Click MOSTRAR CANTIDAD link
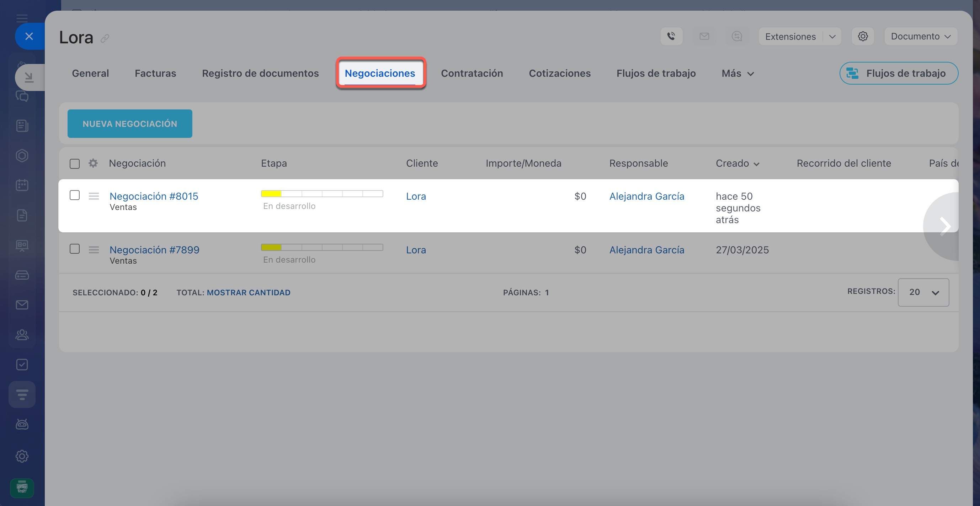The height and width of the screenshot is (506, 980). coord(249,292)
